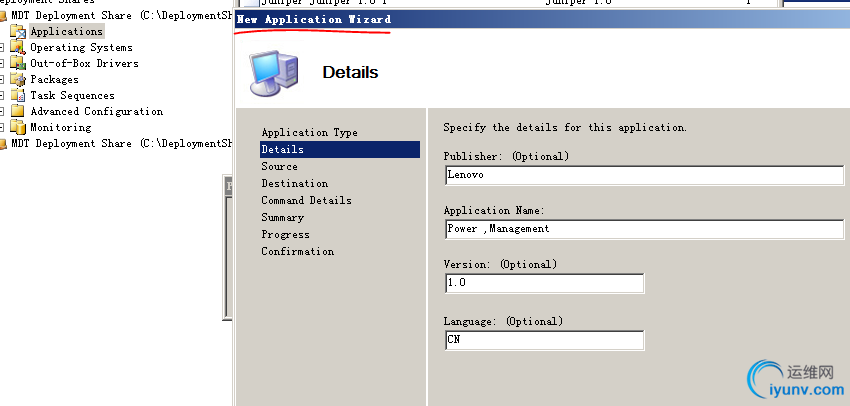Click the Juniper row in background list

coord(510,3)
